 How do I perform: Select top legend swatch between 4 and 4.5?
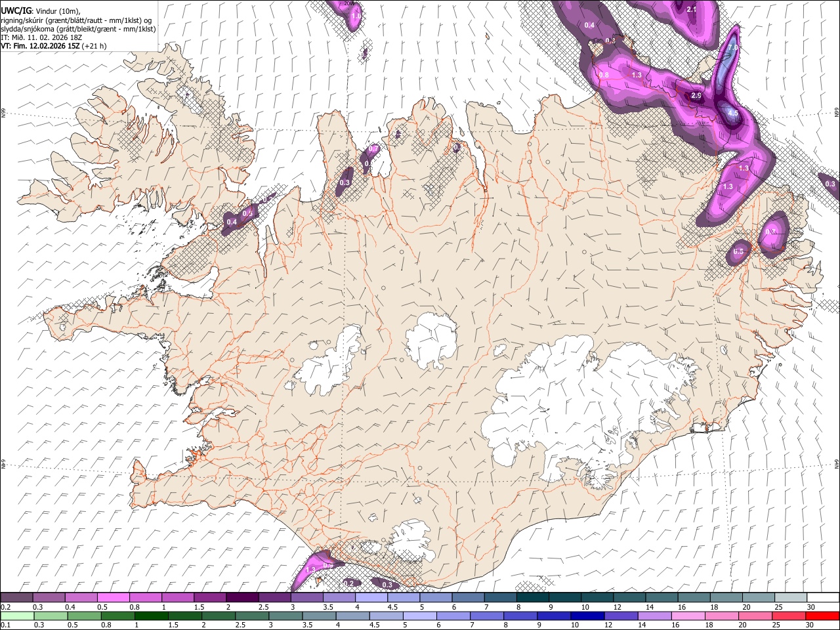(x=371, y=597)
